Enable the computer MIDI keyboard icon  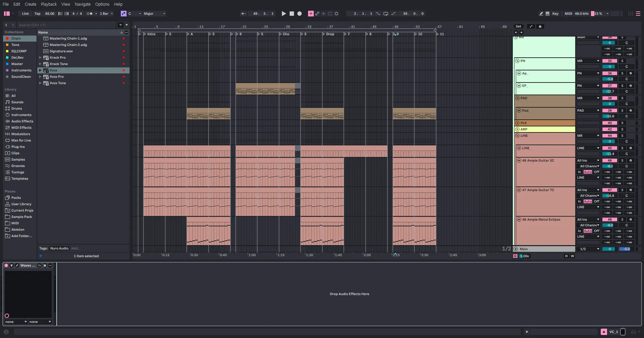pos(547,14)
